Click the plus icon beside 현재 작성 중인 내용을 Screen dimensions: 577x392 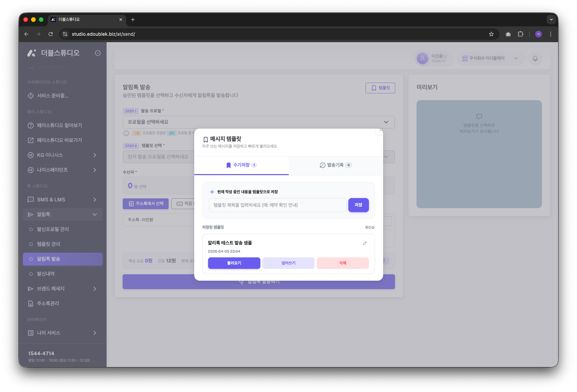pos(212,192)
